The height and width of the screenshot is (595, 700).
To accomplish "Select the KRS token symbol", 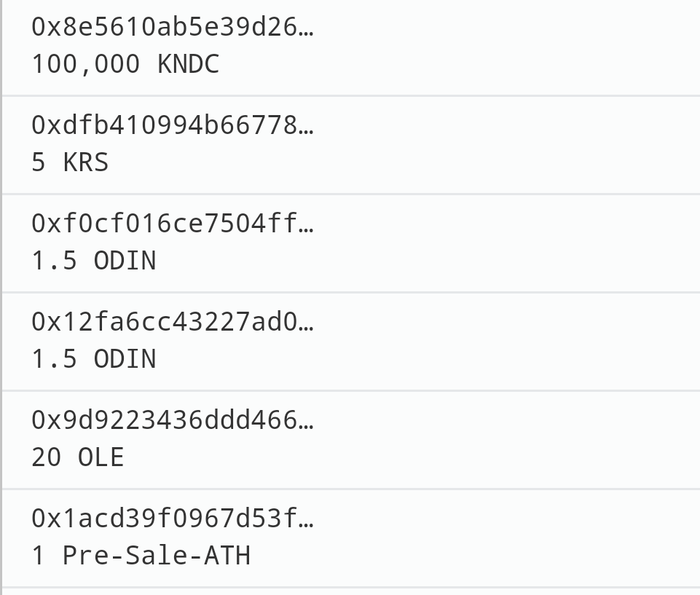I will click(x=86, y=162).
